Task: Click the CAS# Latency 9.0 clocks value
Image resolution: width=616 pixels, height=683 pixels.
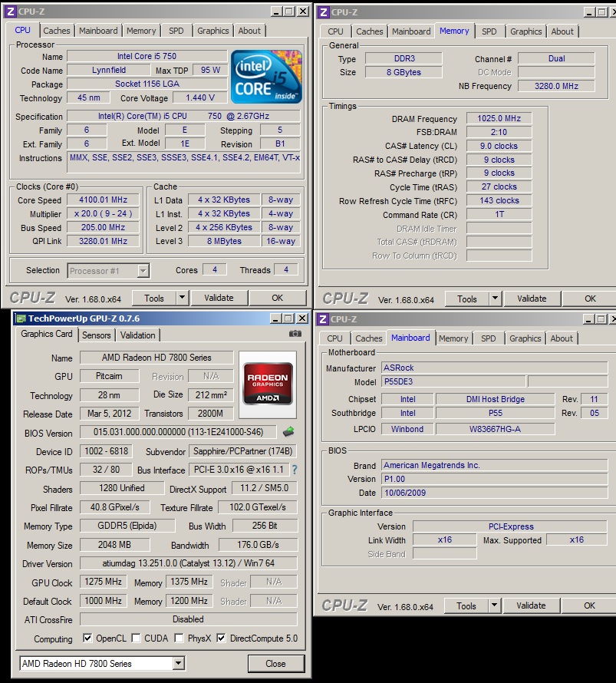Action: pos(499,146)
